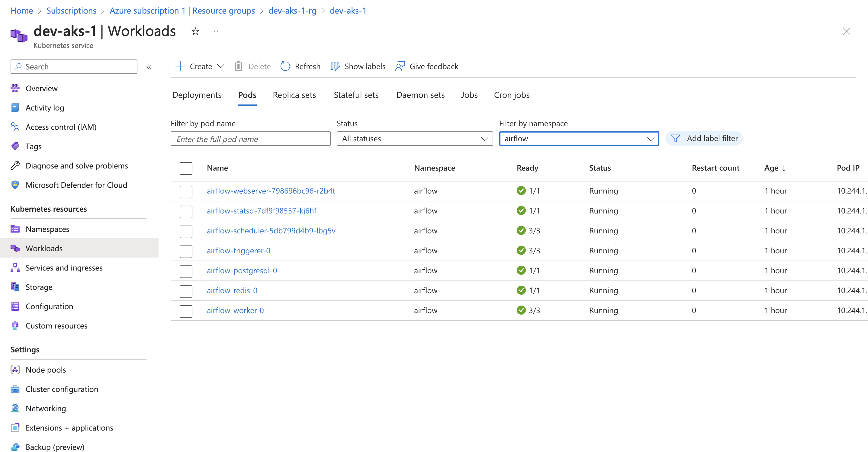868x452 pixels.
Task: Click the Give feedback icon
Action: [400, 66]
